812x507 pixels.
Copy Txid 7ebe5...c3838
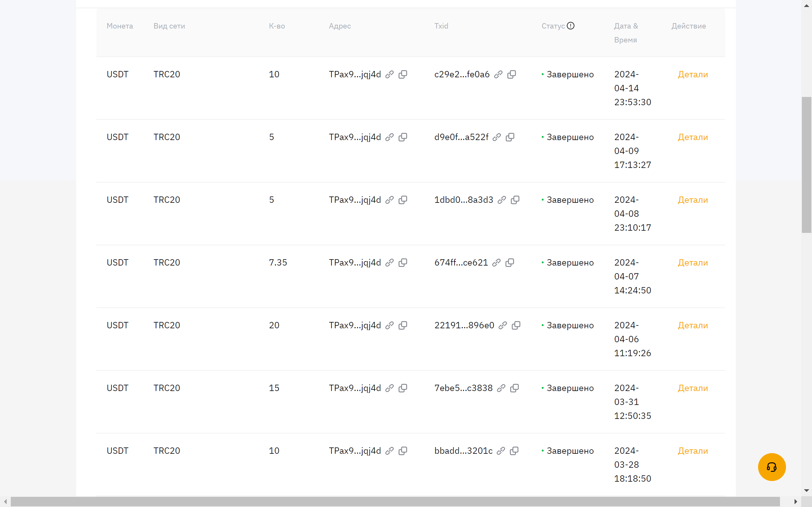[514, 388]
